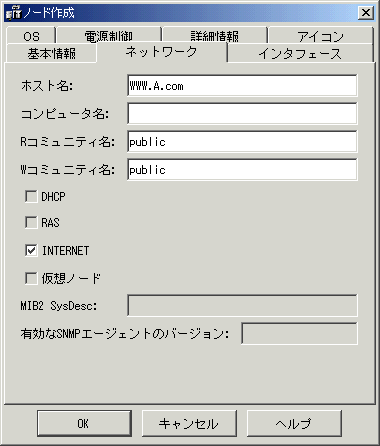The image size is (380, 446).
Task: Go to the 基本情報 tab
Action: pyautogui.click(x=51, y=53)
